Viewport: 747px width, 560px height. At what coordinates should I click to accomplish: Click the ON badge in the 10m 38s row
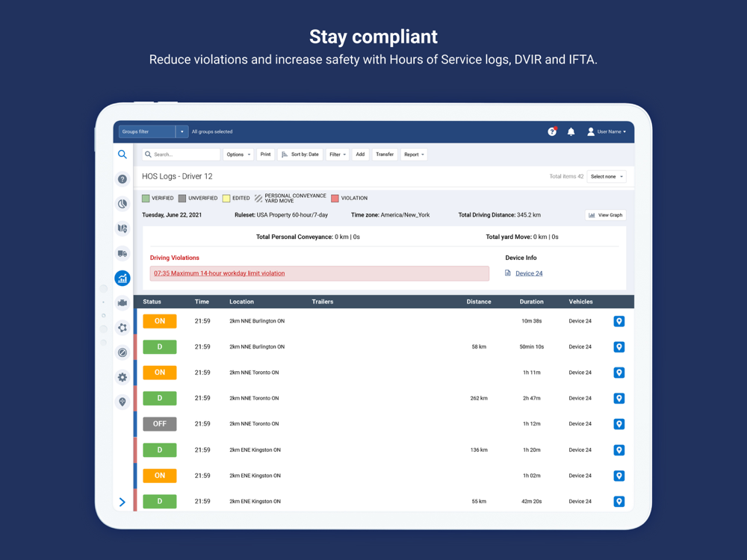pyautogui.click(x=160, y=321)
